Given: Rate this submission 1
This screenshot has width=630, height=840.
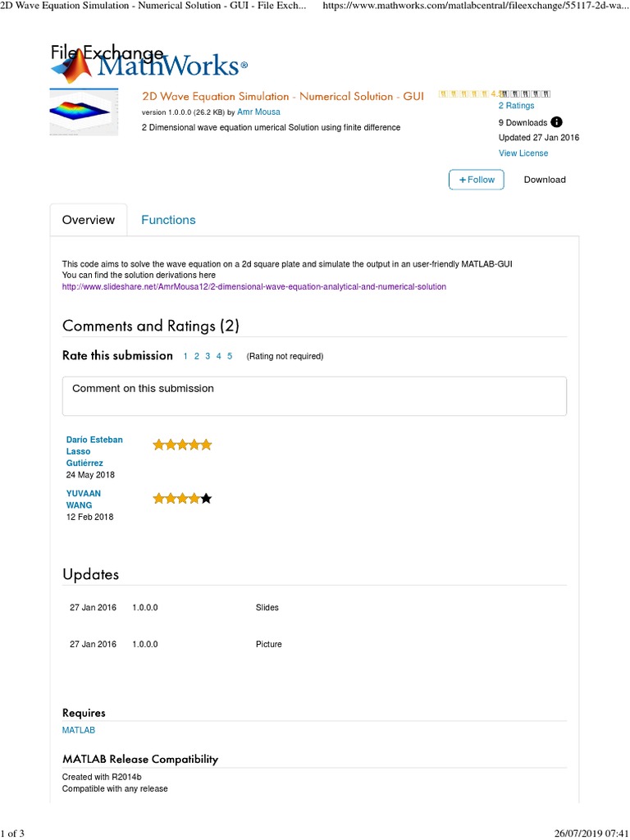Looking at the screenshot, I should pos(185,356).
